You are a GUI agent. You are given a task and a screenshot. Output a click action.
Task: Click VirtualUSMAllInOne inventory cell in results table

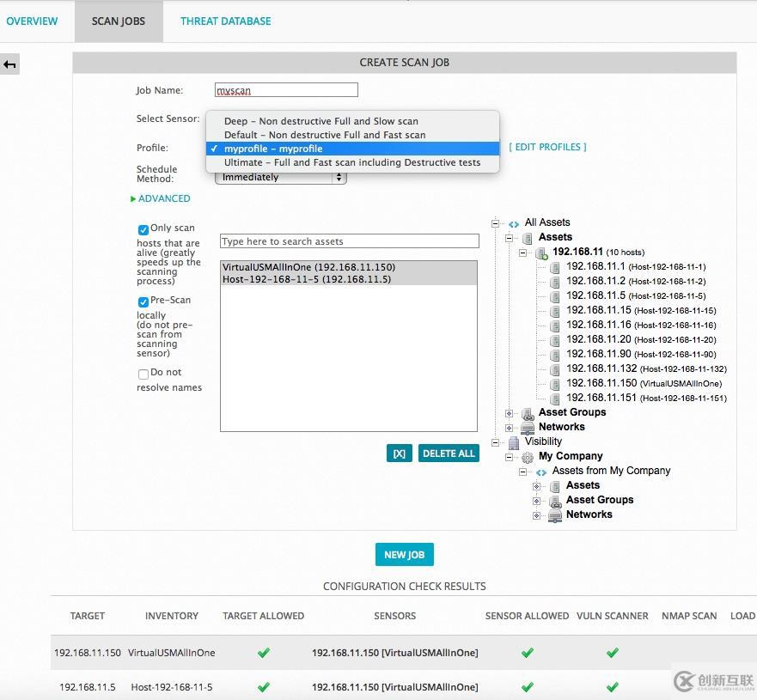coord(171,653)
